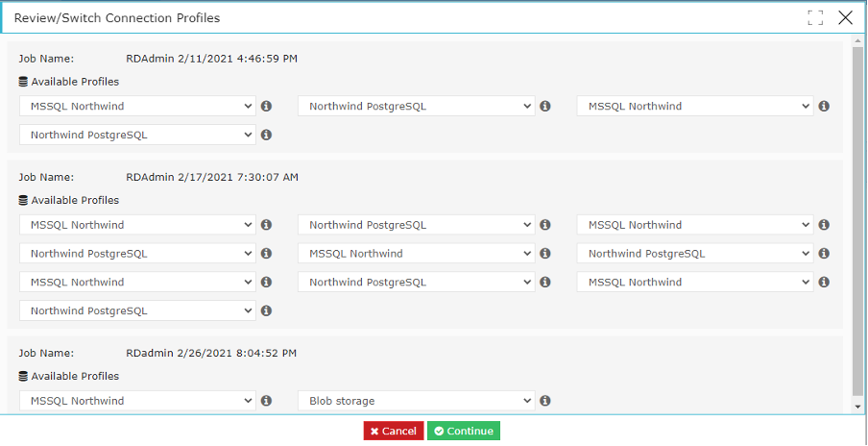The width and height of the screenshot is (868, 446).
Task: Click the fullscreen expand icon in the dialog header
Action: click(x=815, y=17)
